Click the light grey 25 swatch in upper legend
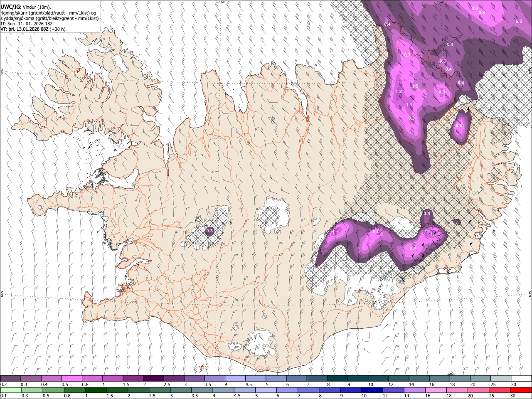The width and height of the screenshot is (532, 399). pyautogui.click(x=500, y=378)
